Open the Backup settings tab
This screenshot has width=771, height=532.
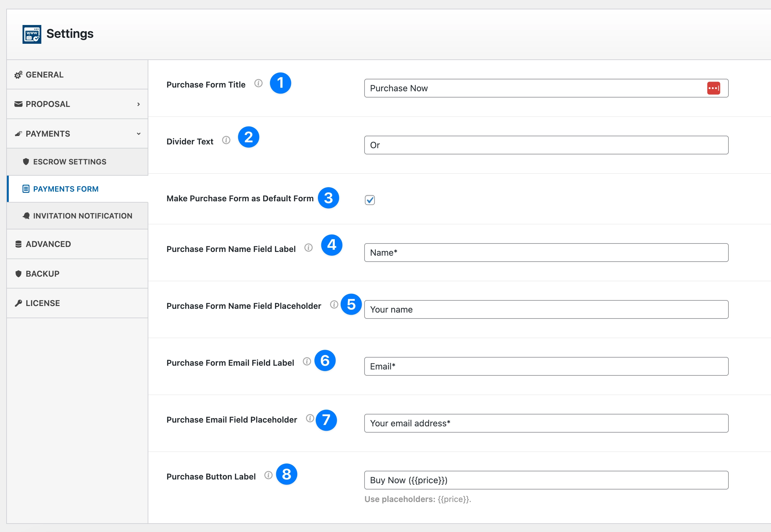point(42,274)
